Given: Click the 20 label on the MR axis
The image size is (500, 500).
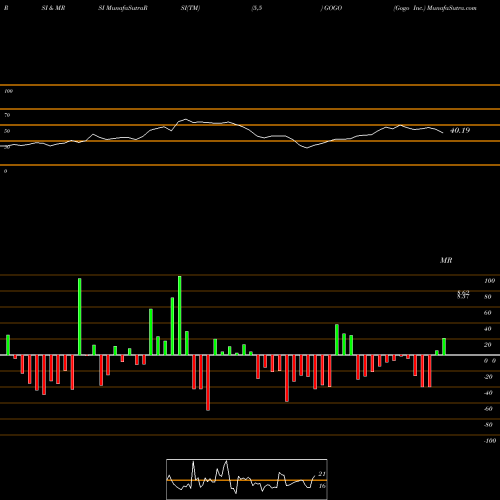Looking at the screenshot, I should click(487, 345).
